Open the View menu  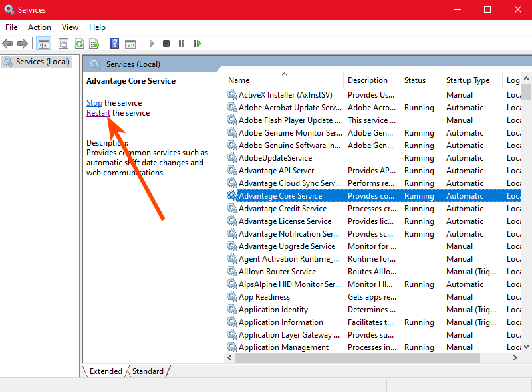[x=70, y=27]
